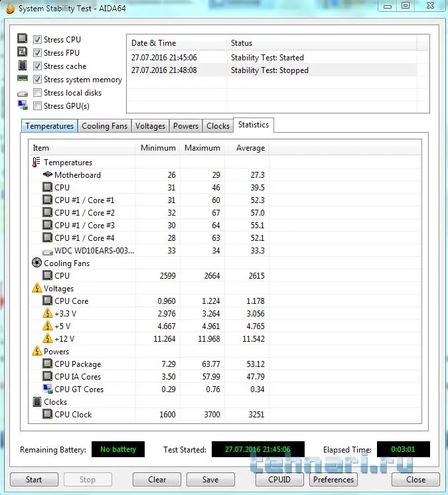Enable the Stress GPU(s) checkbox

point(37,106)
